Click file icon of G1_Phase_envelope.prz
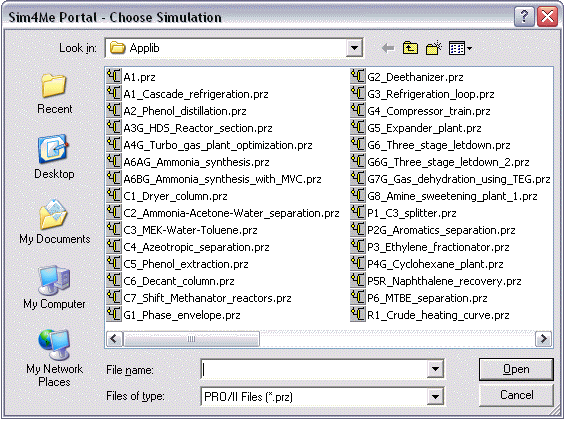 coord(114,314)
